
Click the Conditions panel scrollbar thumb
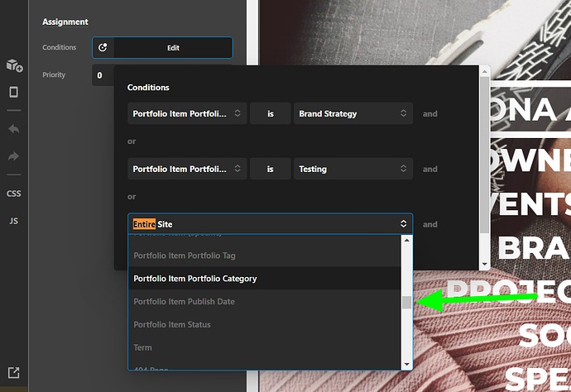pyautogui.click(x=484, y=155)
